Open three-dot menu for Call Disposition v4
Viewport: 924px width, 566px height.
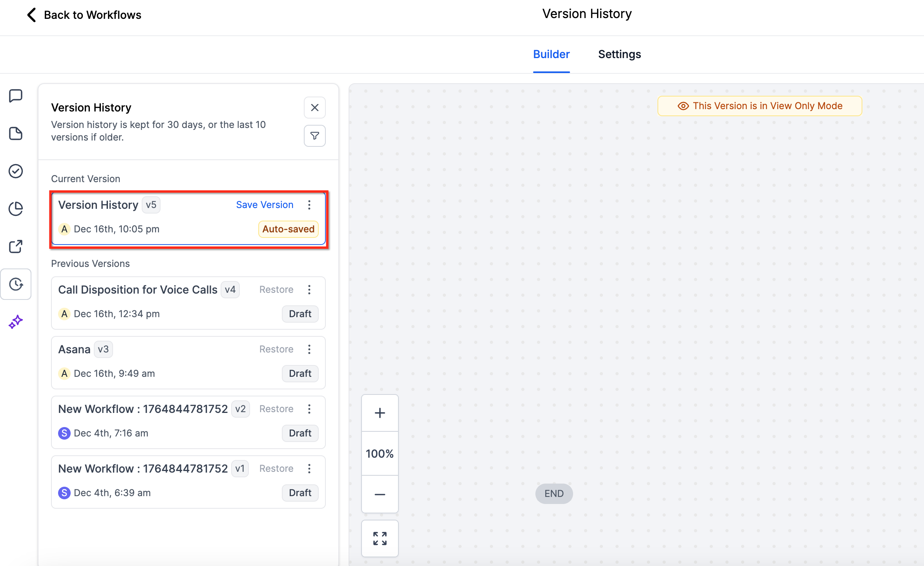click(x=309, y=290)
